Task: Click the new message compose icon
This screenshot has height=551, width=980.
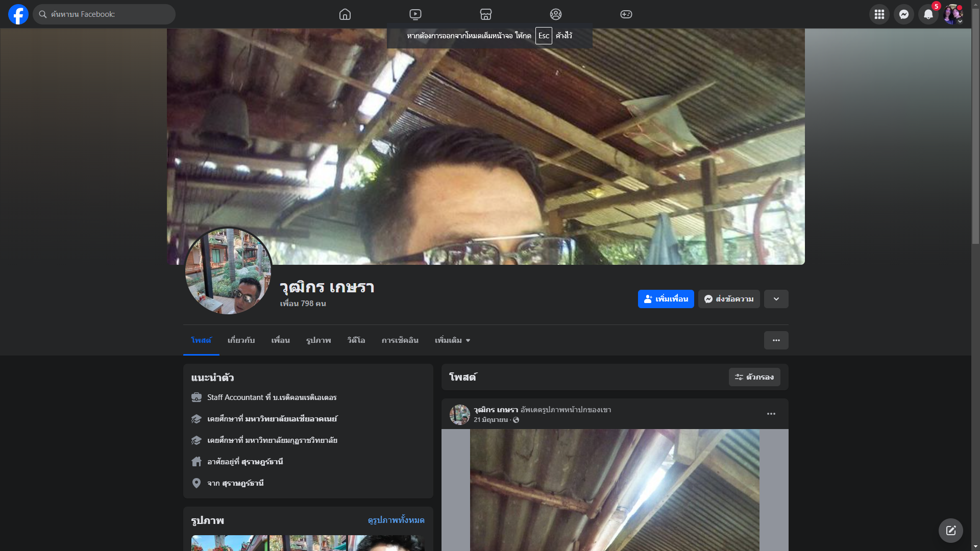Action: pyautogui.click(x=950, y=531)
